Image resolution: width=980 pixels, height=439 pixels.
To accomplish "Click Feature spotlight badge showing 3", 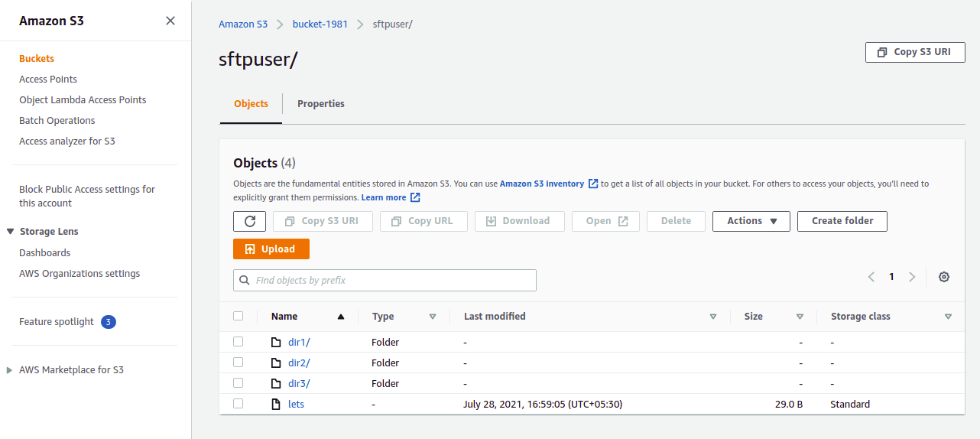I will [x=109, y=322].
